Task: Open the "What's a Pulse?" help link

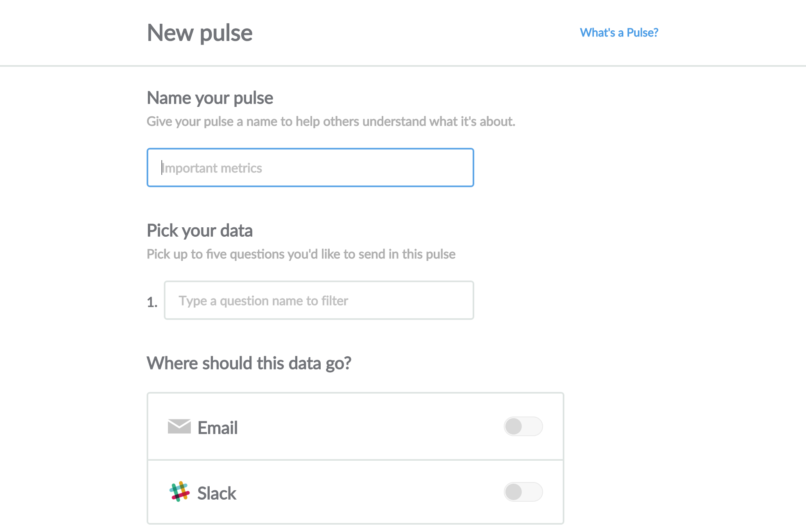Action: [x=619, y=33]
